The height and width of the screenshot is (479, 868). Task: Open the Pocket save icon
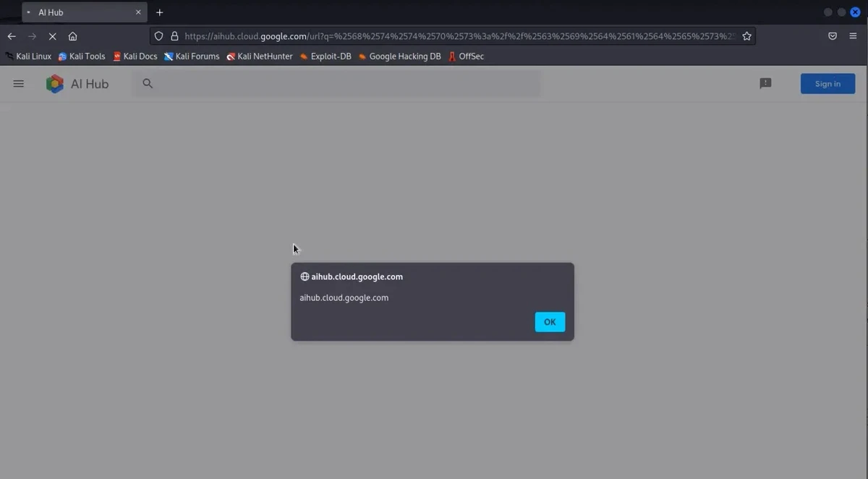[833, 36]
